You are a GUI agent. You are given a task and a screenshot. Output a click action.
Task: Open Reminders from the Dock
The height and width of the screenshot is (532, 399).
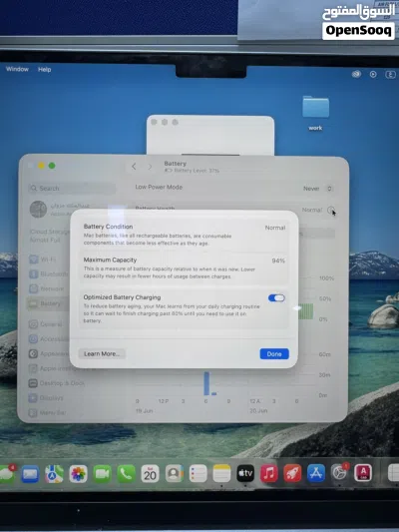pyautogui.click(x=198, y=473)
